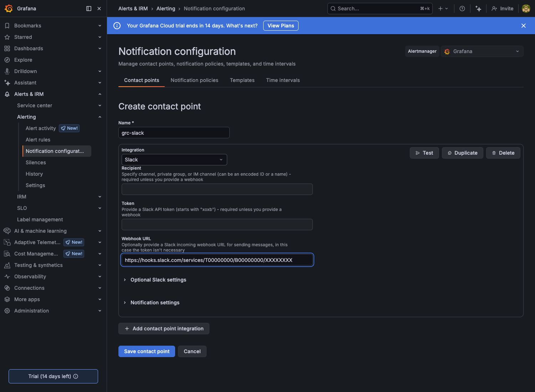Screen dimensions: 535x392
Task: Open the Bookmarks sidebar icon
Action: (7, 26)
